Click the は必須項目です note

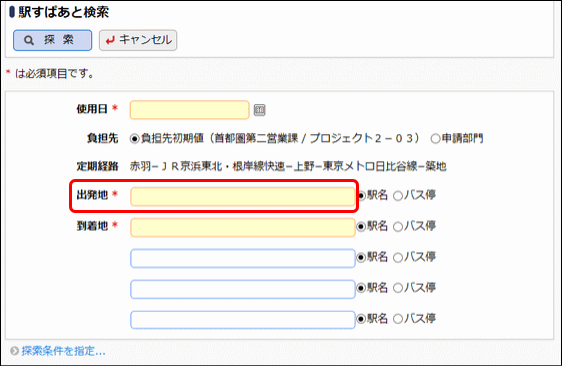point(54,74)
